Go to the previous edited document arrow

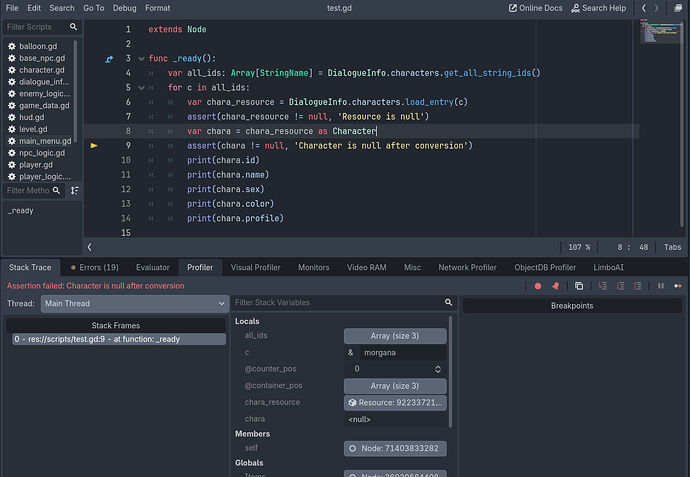point(644,8)
